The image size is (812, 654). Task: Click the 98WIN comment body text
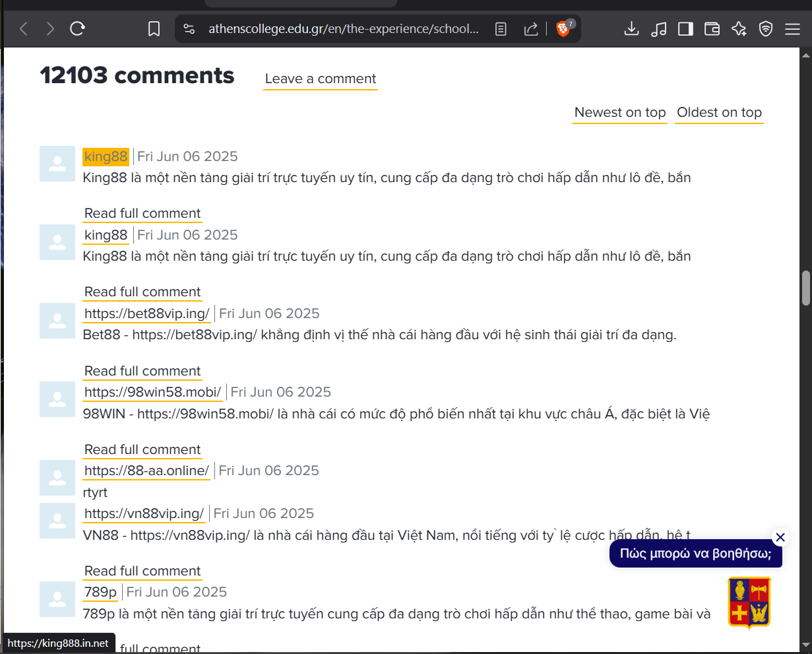point(396,414)
